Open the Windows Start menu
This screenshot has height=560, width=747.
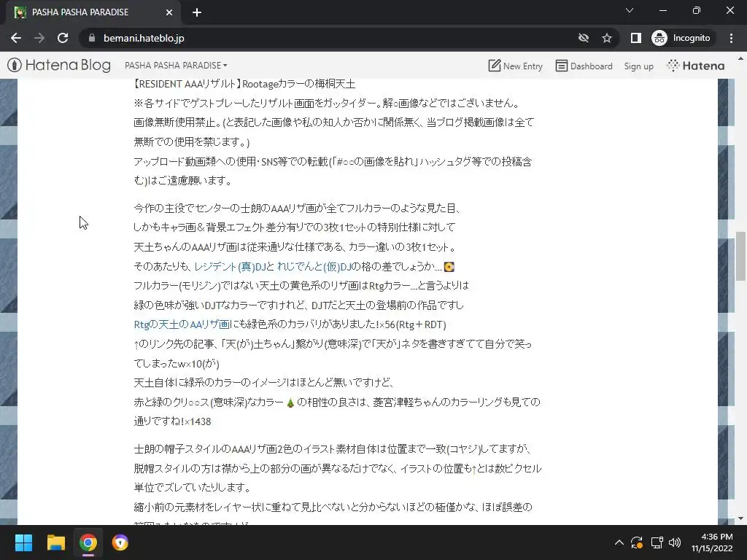(23, 542)
